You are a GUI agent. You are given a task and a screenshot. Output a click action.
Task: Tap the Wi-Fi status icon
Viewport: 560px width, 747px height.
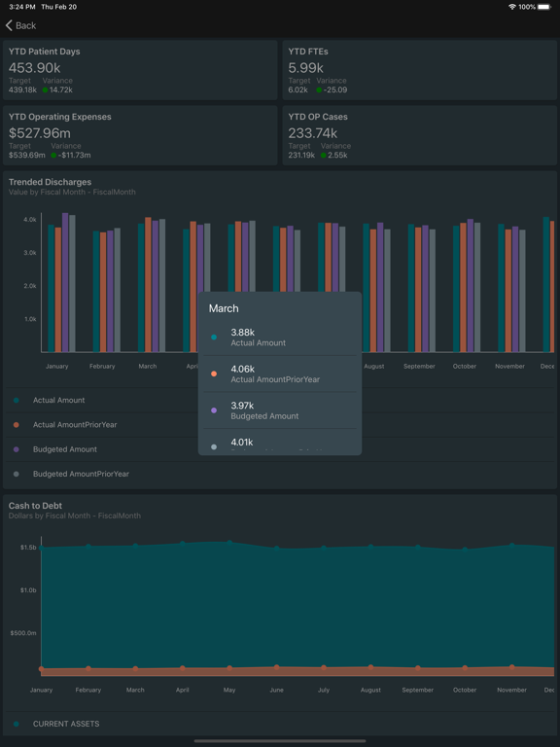512,7
